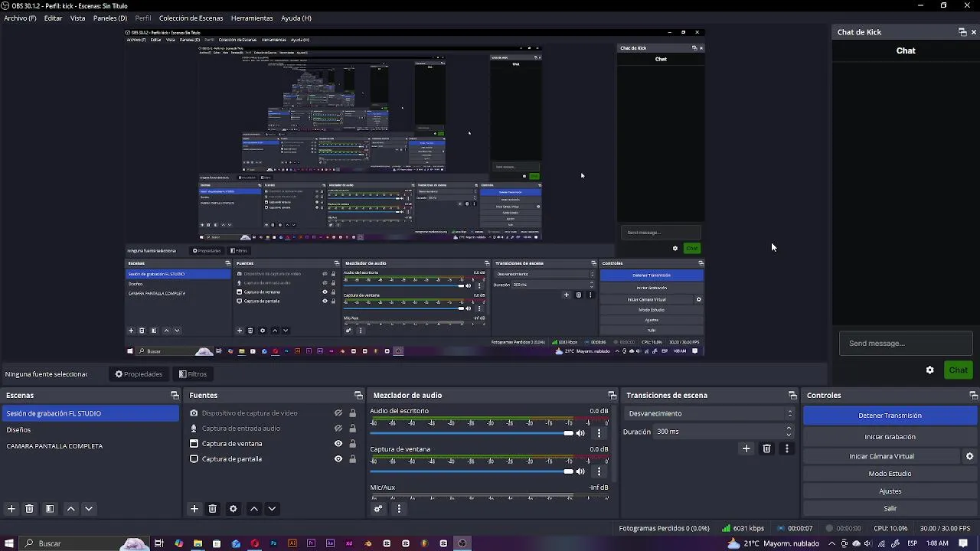This screenshot has width=980, height=551.
Task: Remove transition with trash icon
Action: tap(766, 448)
